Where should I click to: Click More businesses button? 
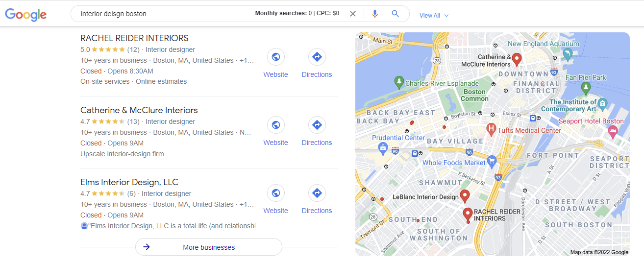point(209,247)
